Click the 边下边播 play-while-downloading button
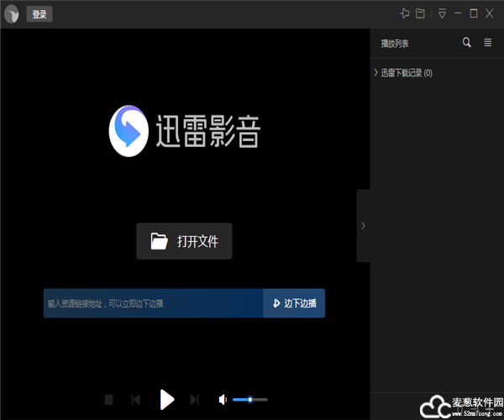 tap(294, 303)
